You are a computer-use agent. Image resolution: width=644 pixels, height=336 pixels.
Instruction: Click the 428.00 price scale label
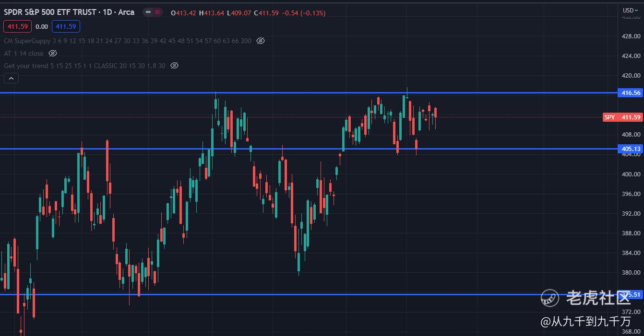pyautogui.click(x=631, y=36)
